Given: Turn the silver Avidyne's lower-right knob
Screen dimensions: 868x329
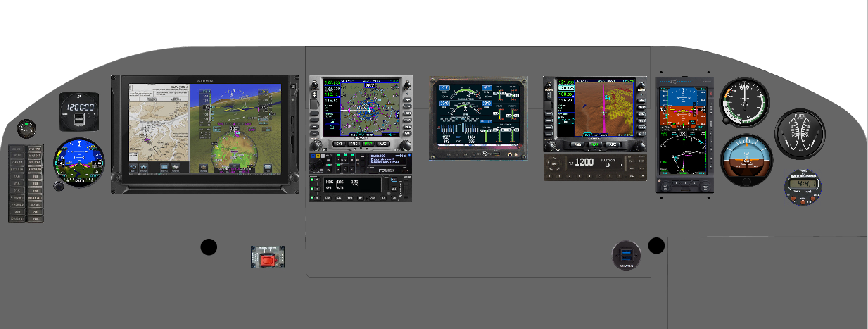Looking at the screenshot, I should coord(406,145).
